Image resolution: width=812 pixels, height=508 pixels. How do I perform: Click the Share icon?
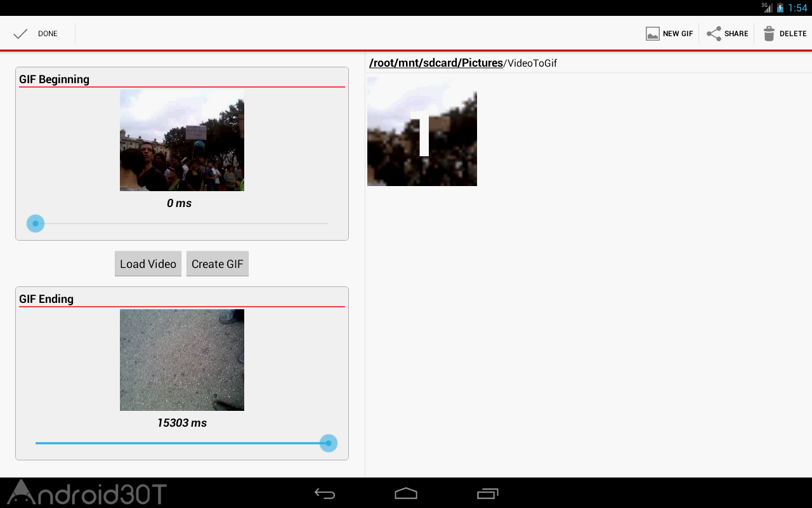(714, 34)
